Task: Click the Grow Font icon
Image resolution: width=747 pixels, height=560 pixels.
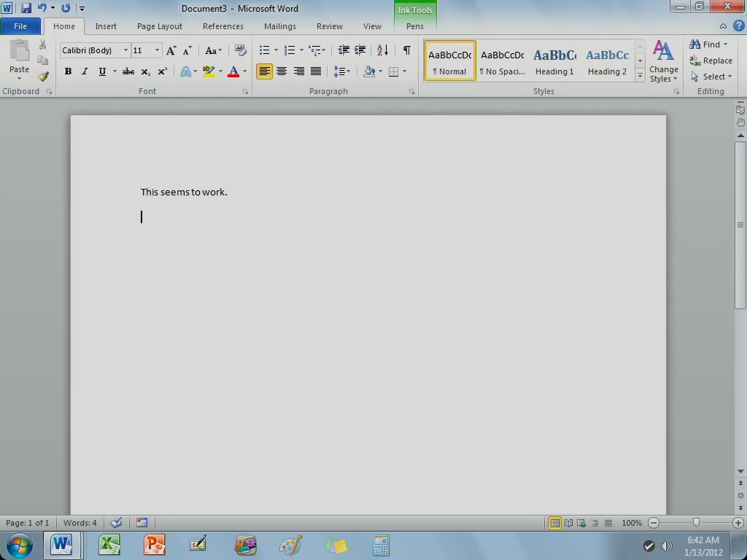Action: tap(171, 50)
